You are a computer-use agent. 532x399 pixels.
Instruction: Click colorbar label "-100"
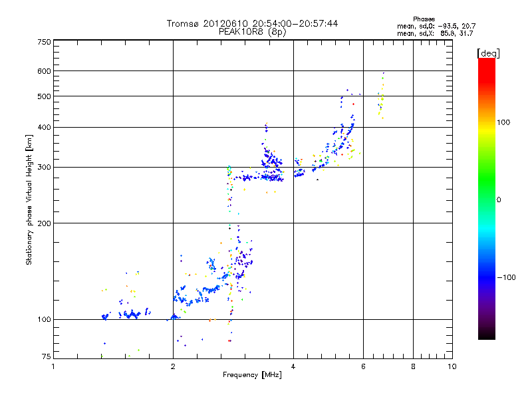(507, 277)
